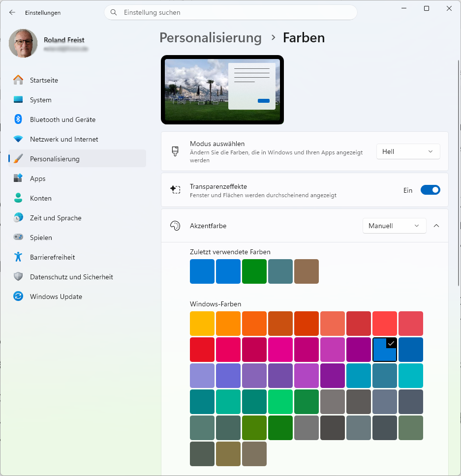This screenshot has width=461, height=476.
Task: Select brown recently used color swatch
Action: click(307, 271)
